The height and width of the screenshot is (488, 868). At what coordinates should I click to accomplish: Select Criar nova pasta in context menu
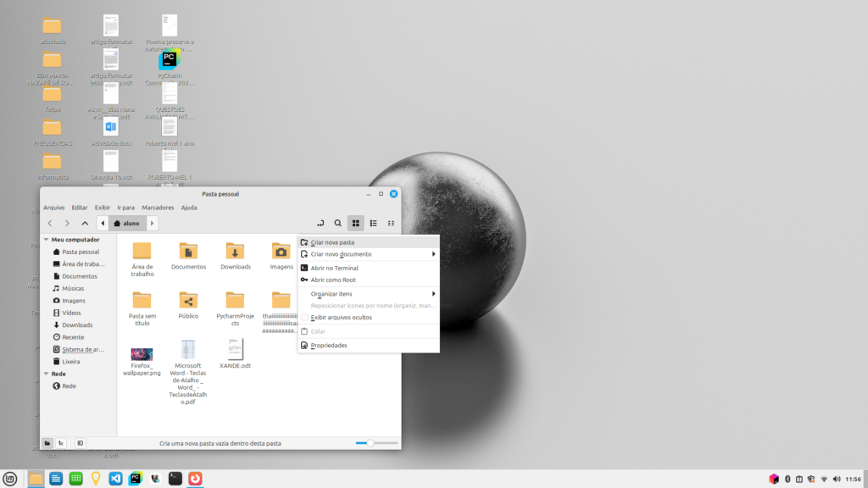(332, 242)
